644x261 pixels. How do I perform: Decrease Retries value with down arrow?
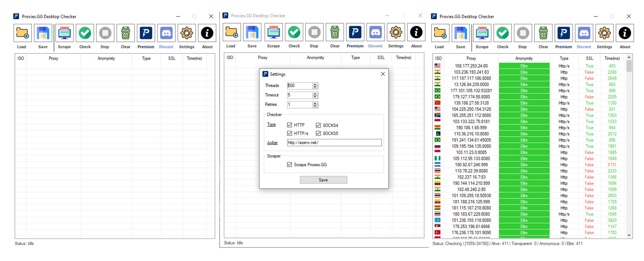tap(315, 106)
